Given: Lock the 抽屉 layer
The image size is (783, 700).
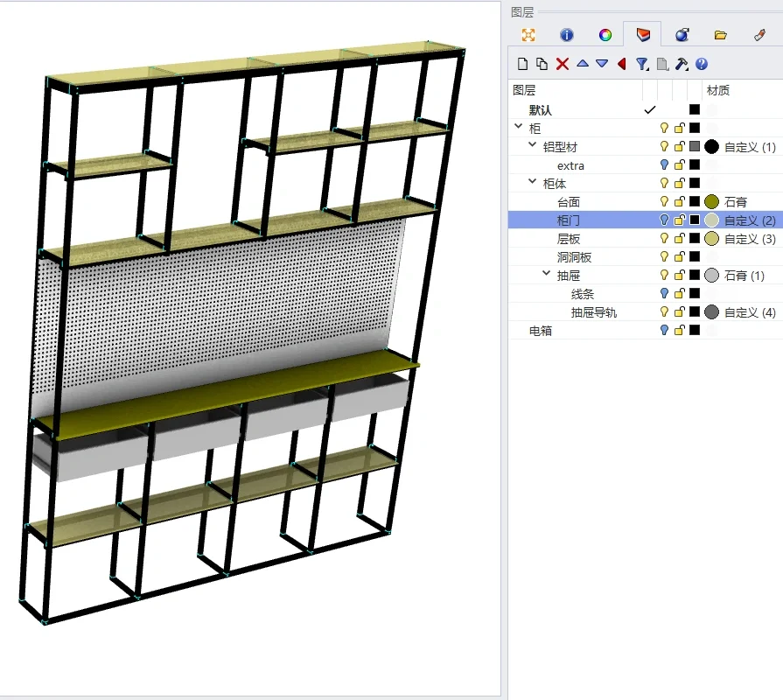Looking at the screenshot, I should (x=679, y=275).
